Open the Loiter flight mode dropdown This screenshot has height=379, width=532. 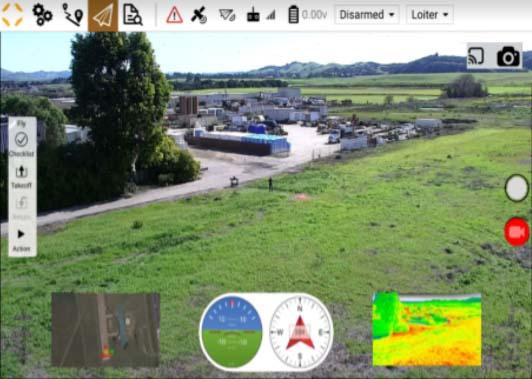coord(430,15)
